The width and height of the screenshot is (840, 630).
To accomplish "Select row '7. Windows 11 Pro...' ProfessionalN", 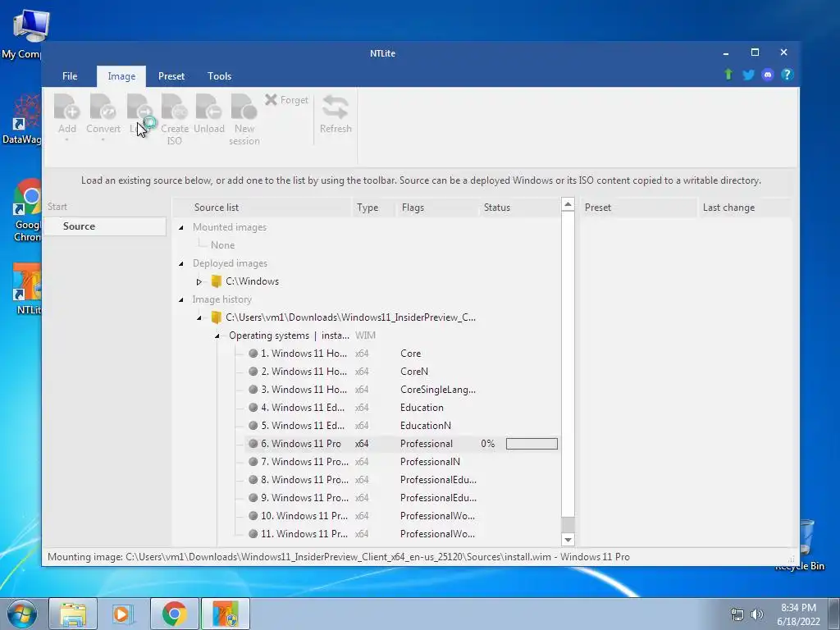I will [402, 462].
